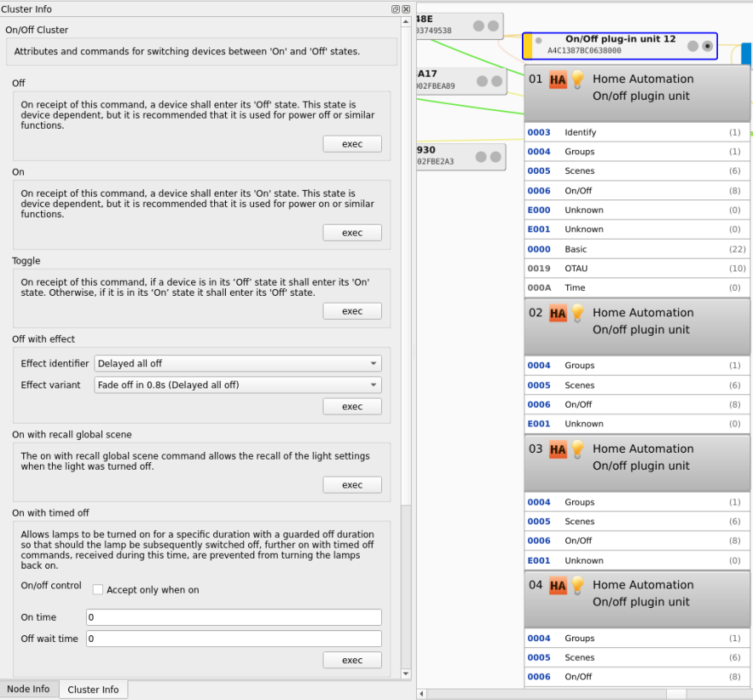Open the Effect variant dropdown
Viewport: 753px width, 700px height.
(x=238, y=385)
